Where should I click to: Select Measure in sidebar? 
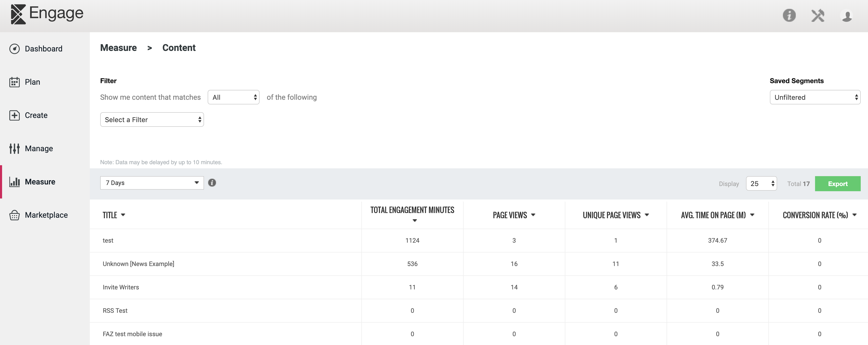pos(40,182)
